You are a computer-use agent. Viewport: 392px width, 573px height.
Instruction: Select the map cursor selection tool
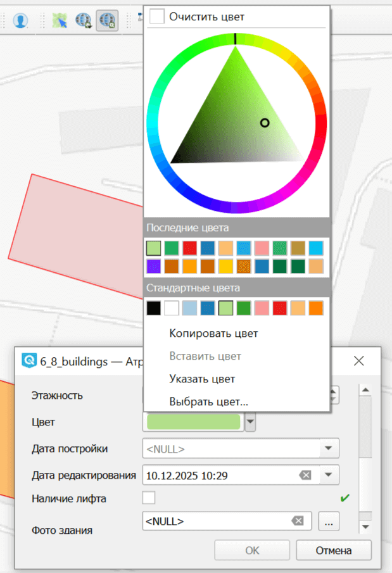(x=60, y=20)
